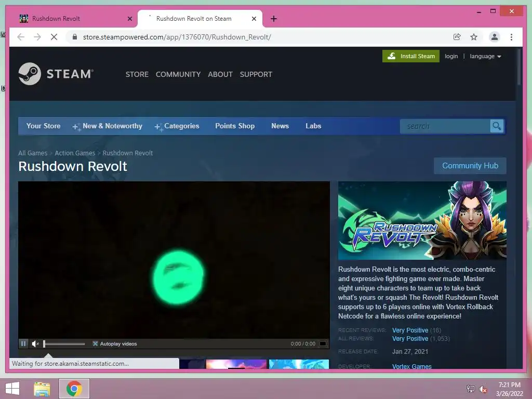This screenshot has height=399, width=532.
Task: Share this page via the share icon
Action: [x=457, y=37]
